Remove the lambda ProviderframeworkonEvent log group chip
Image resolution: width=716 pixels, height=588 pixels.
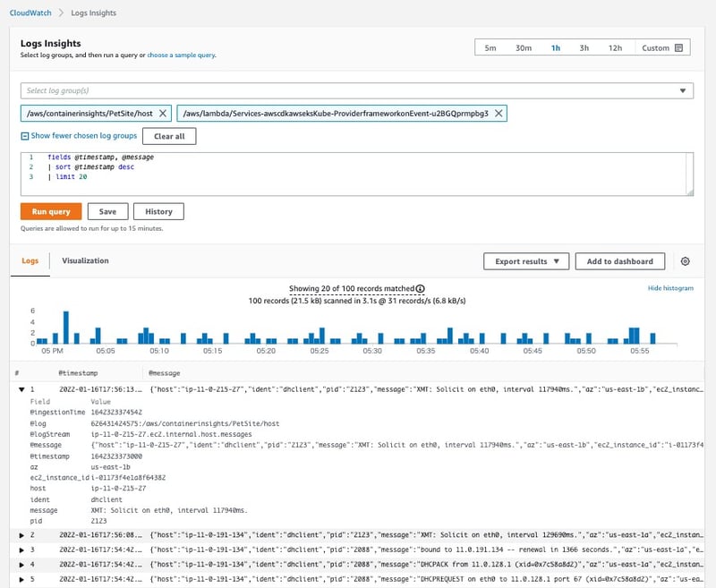499,114
